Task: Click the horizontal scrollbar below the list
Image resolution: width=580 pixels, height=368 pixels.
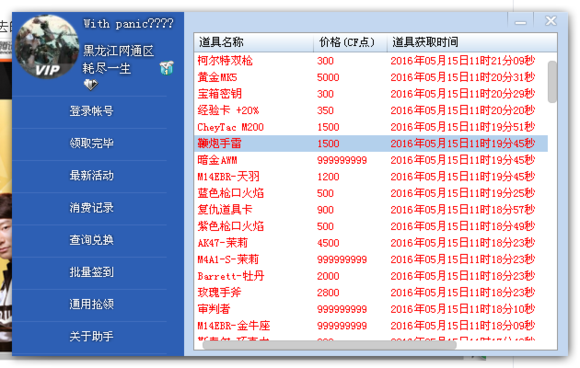Action: pyautogui.click(x=329, y=345)
